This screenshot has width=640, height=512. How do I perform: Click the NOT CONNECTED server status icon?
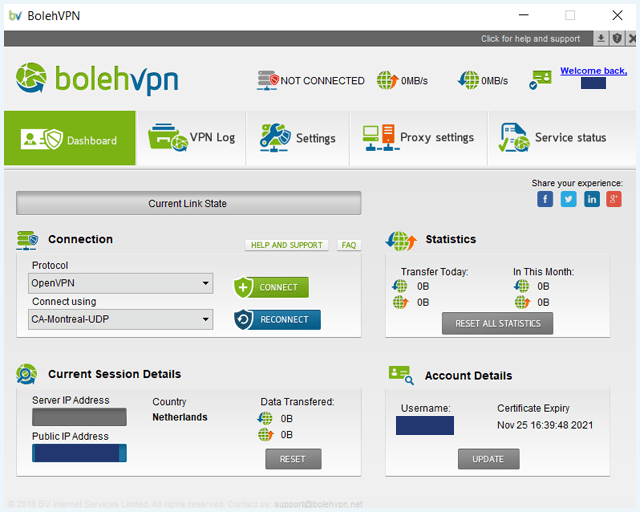[268, 80]
